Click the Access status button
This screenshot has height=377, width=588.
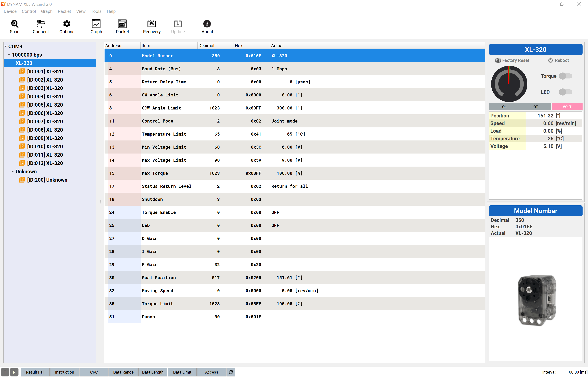point(212,372)
